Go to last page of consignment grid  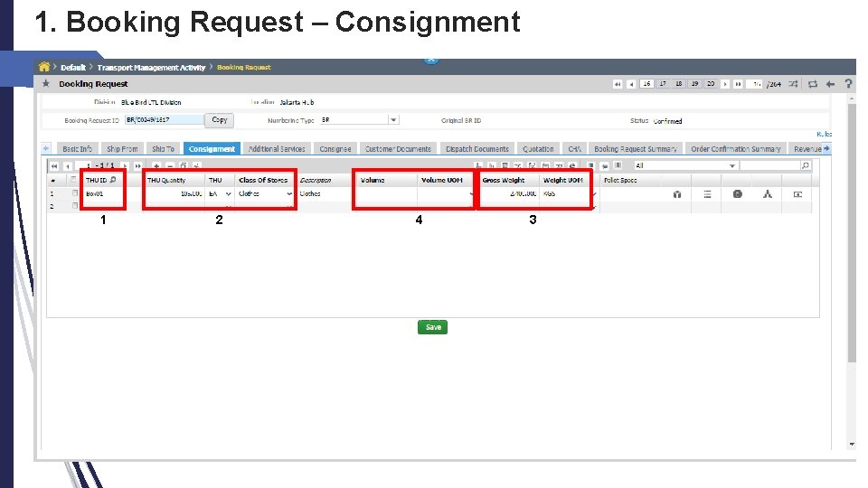[x=137, y=166]
